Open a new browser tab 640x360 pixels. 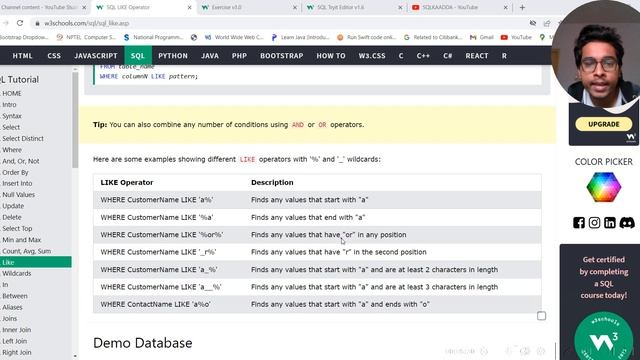coord(522,7)
